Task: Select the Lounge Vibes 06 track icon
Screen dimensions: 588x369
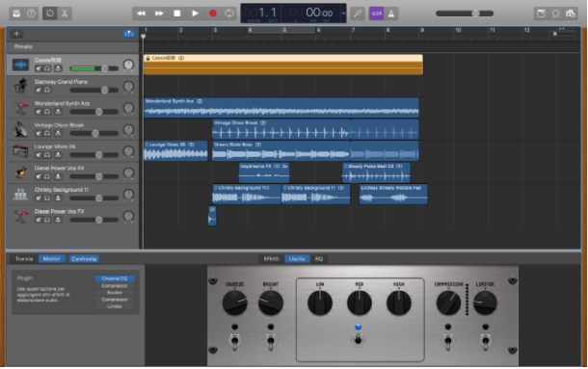Action: click(20, 150)
